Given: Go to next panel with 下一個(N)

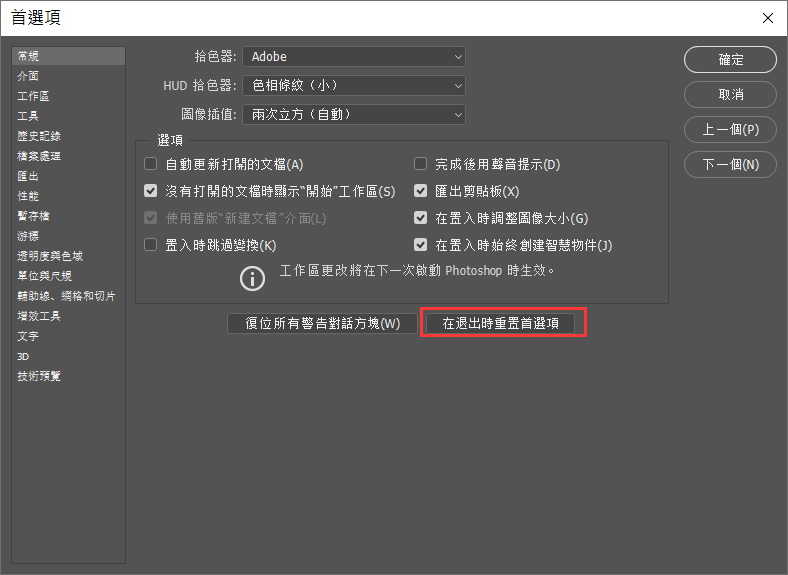Looking at the screenshot, I should pos(730,164).
